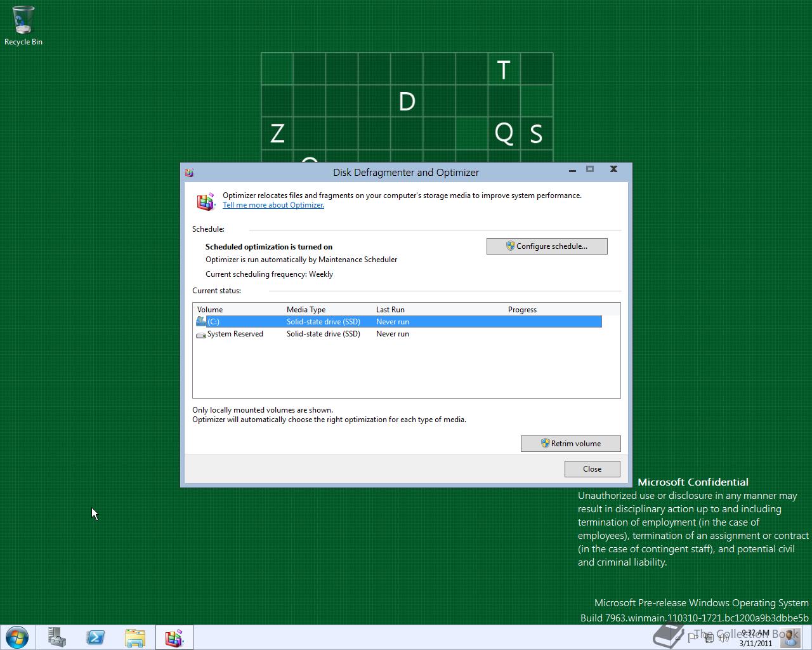Launch Windows PowerShell from the taskbar
The width and height of the screenshot is (812, 650).
click(96, 637)
